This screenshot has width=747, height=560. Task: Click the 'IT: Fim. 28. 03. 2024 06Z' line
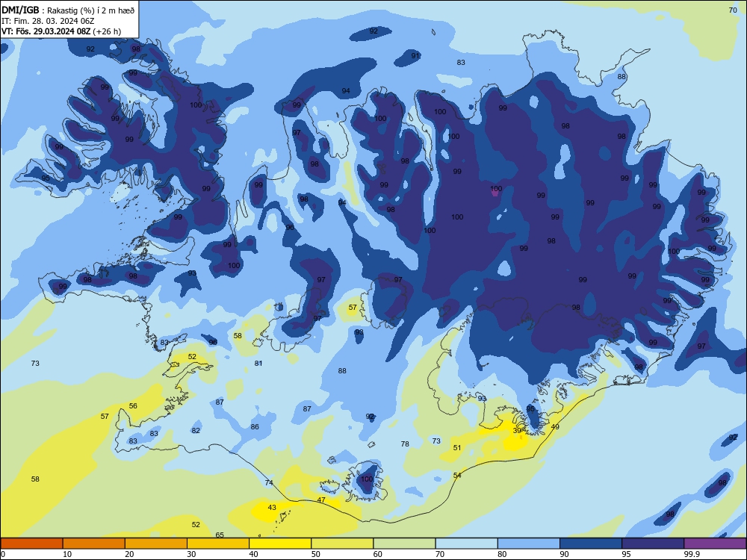point(48,21)
